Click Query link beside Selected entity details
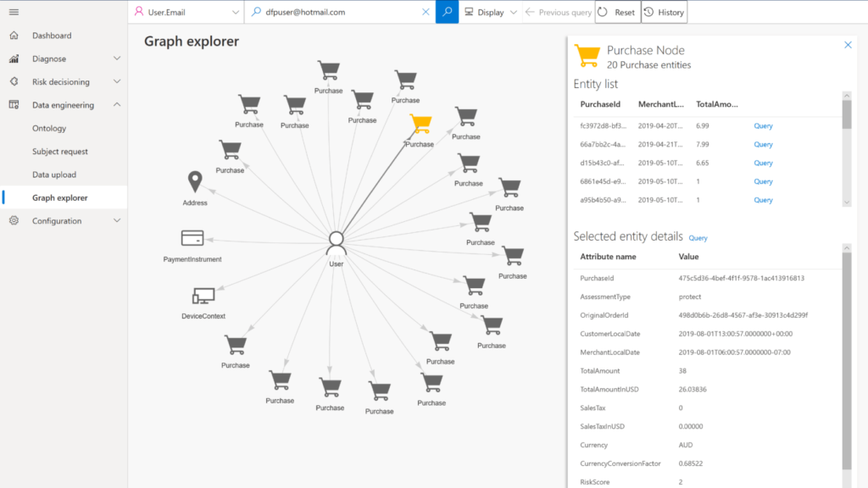 click(698, 238)
